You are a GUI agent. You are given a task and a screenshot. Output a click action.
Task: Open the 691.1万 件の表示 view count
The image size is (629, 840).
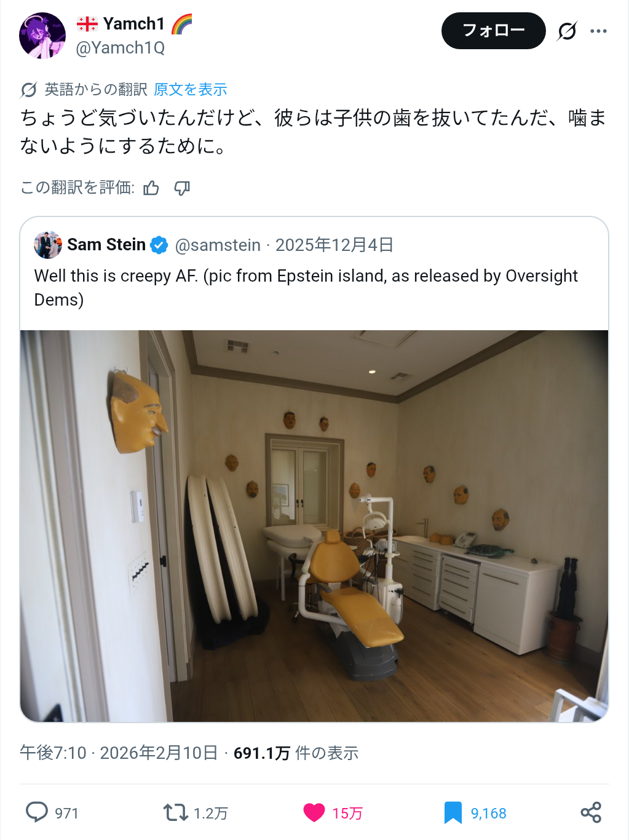pos(296,753)
